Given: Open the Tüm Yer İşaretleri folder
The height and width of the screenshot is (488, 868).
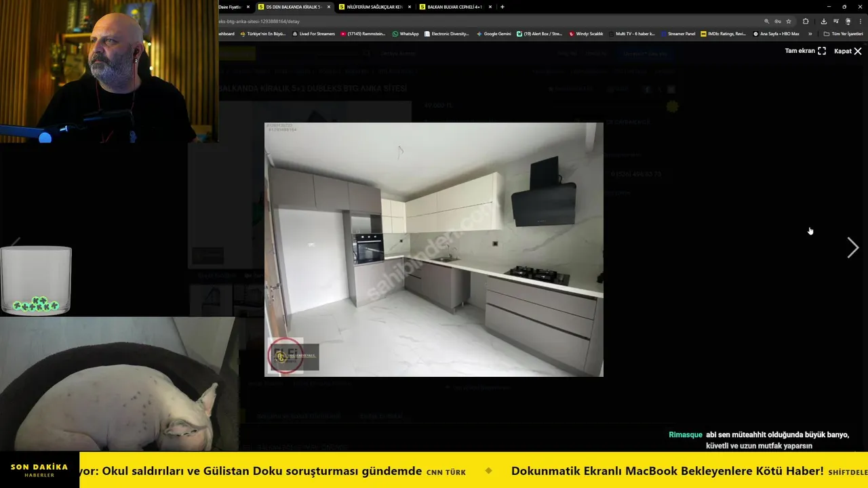Looking at the screenshot, I should point(843,34).
